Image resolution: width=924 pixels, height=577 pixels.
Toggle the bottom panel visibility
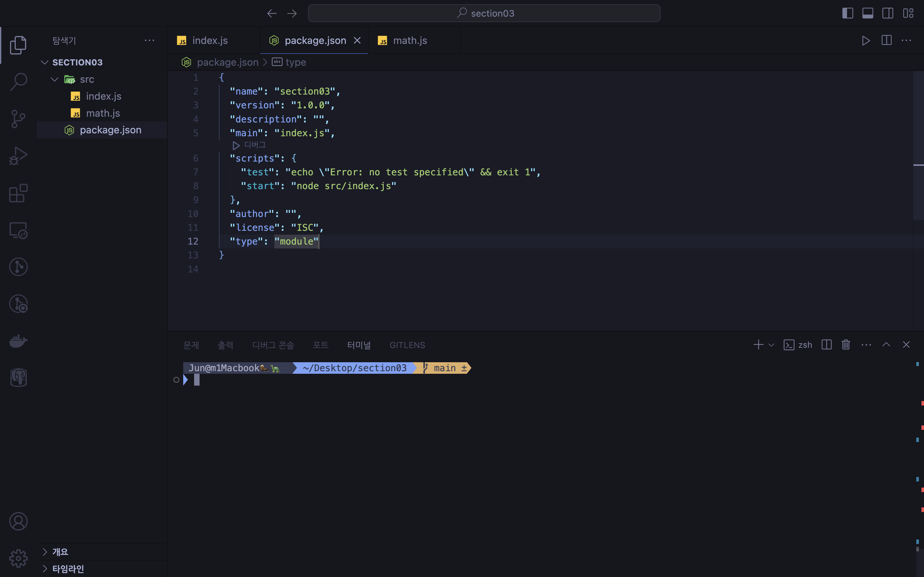(868, 13)
